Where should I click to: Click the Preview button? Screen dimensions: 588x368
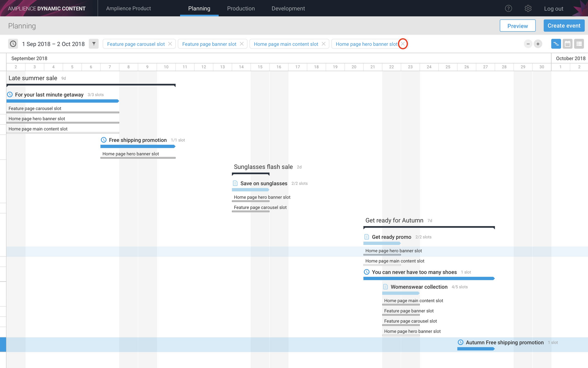518,26
